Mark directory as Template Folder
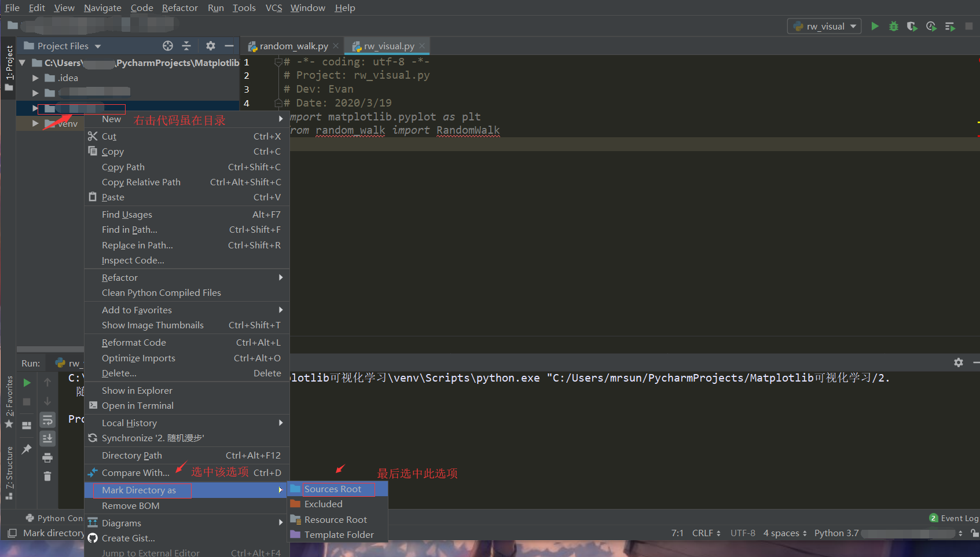Image resolution: width=980 pixels, height=557 pixels. 337,534
